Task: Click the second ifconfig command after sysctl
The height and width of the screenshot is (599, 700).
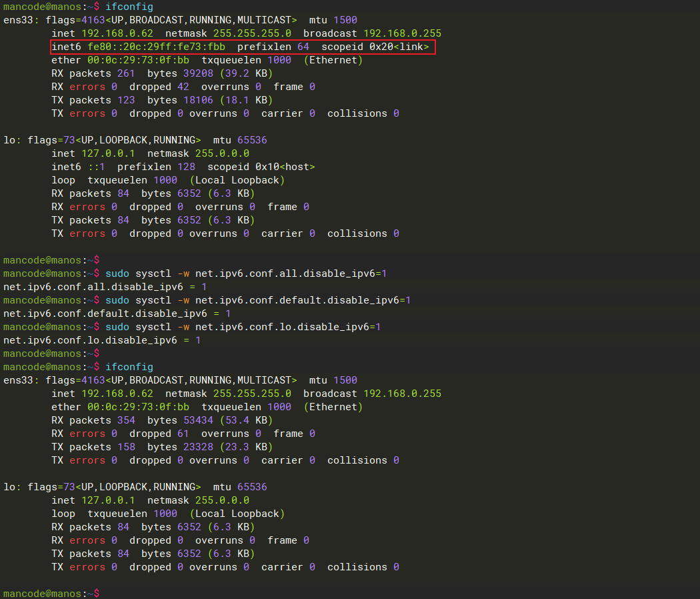Action: click(x=129, y=367)
